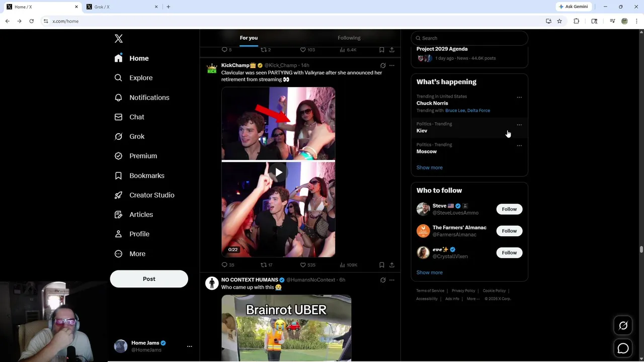View 6.4K views analytics on the top post
The width and height of the screenshot is (644, 362).
(348, 50)
